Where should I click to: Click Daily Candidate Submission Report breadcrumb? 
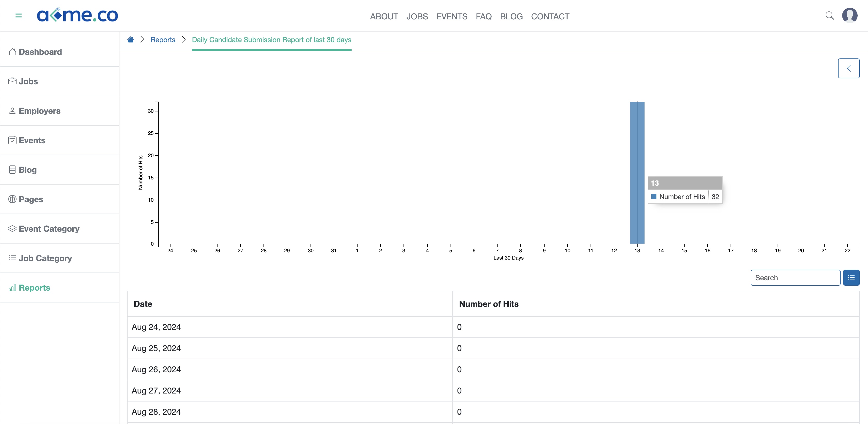(271, 40)
